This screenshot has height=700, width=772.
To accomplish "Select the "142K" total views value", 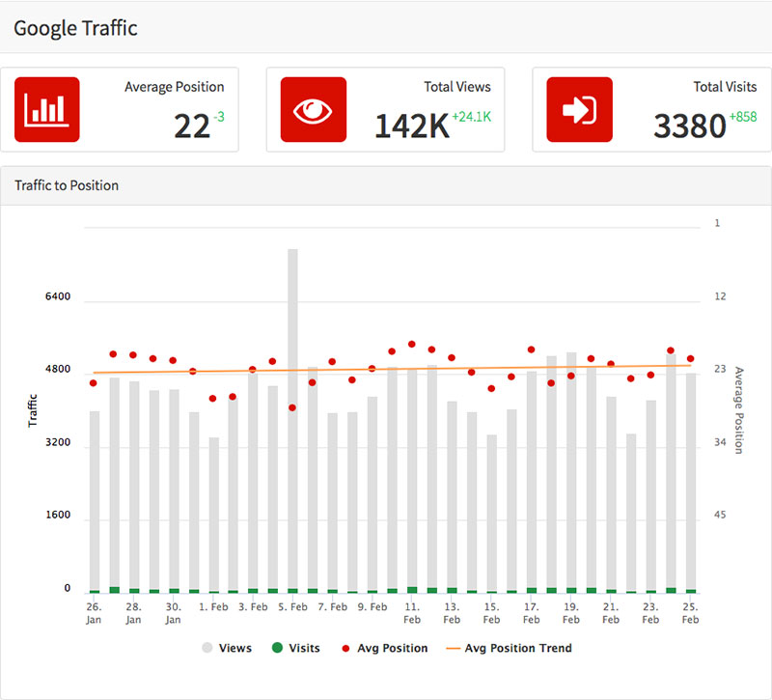I will (412, 126).
